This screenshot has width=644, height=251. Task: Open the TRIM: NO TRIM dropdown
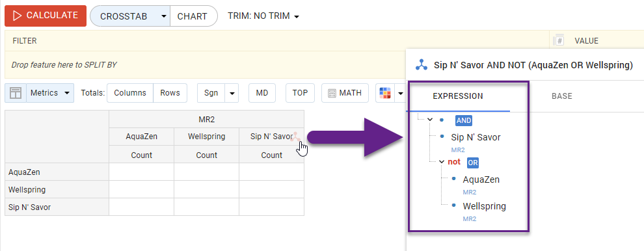[263, 16]
